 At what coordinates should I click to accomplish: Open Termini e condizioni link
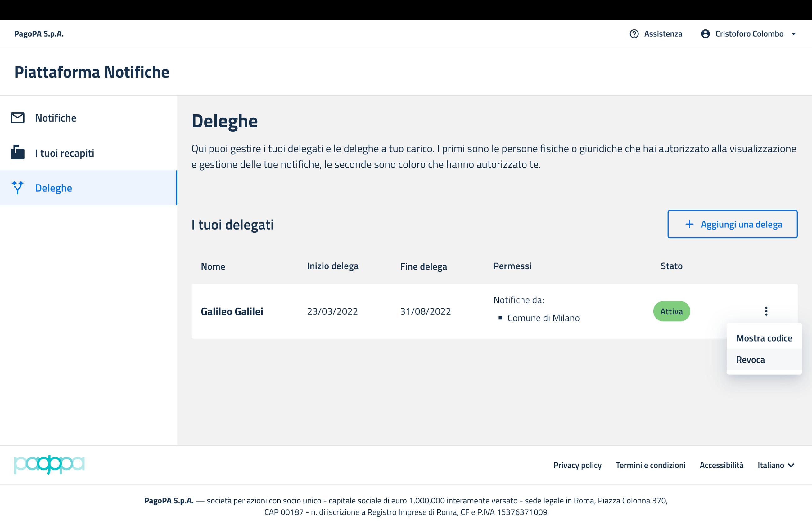pyautogui.click(x=650, y=465)
